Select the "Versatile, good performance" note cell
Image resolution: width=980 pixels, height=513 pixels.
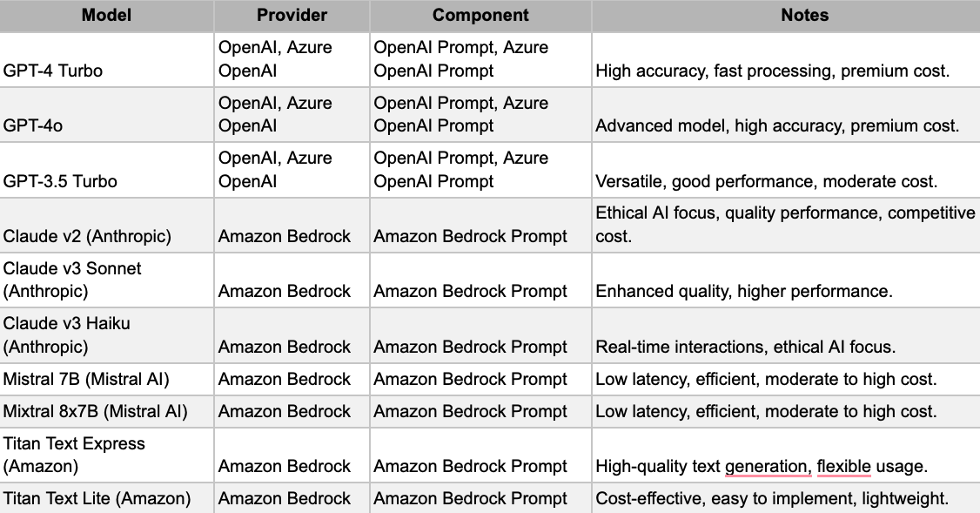[766, 181]
